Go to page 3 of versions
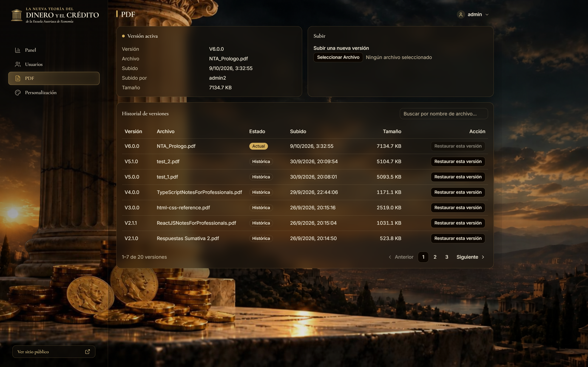Screen dimensions: 588x367 point(447,257)
